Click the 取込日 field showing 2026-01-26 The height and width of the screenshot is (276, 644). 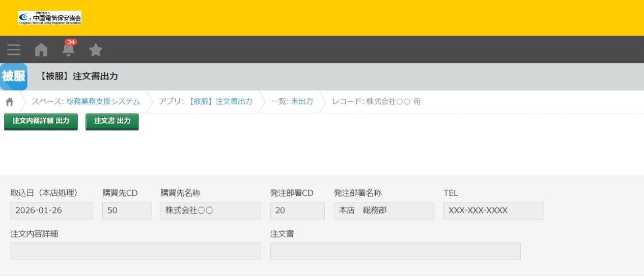click(x=51, y=211)
